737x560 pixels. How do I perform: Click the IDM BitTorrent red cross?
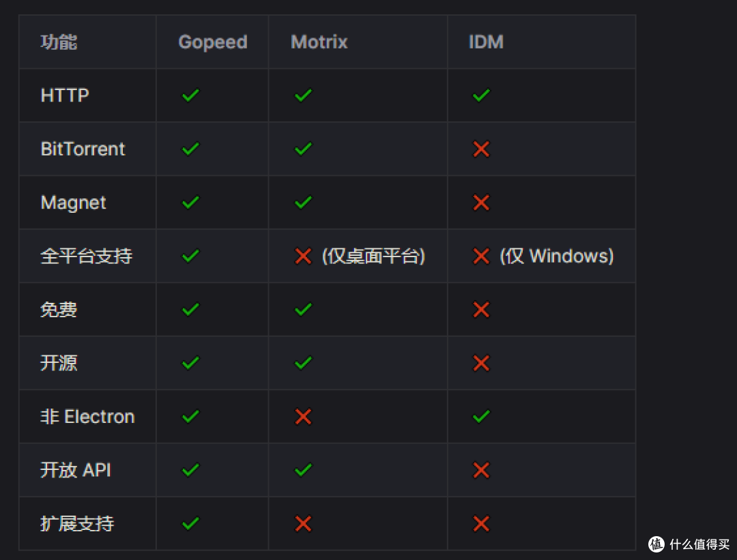(481, 149)
